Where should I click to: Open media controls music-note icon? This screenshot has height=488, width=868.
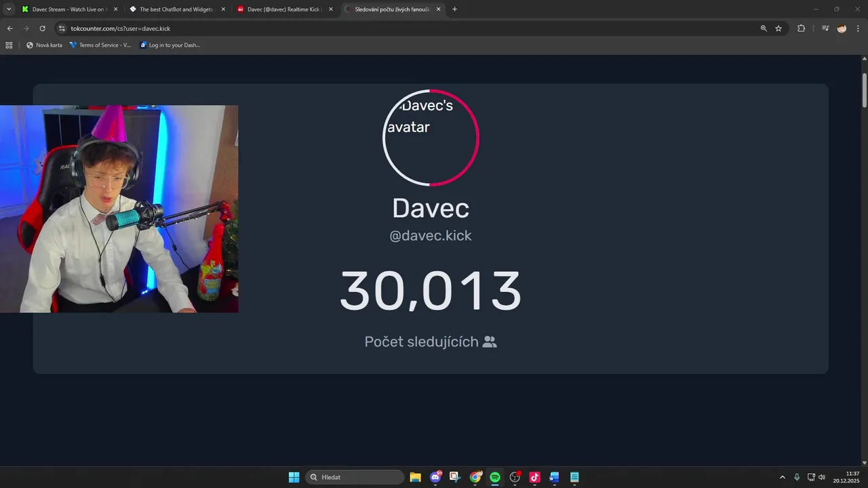point(825,28)
